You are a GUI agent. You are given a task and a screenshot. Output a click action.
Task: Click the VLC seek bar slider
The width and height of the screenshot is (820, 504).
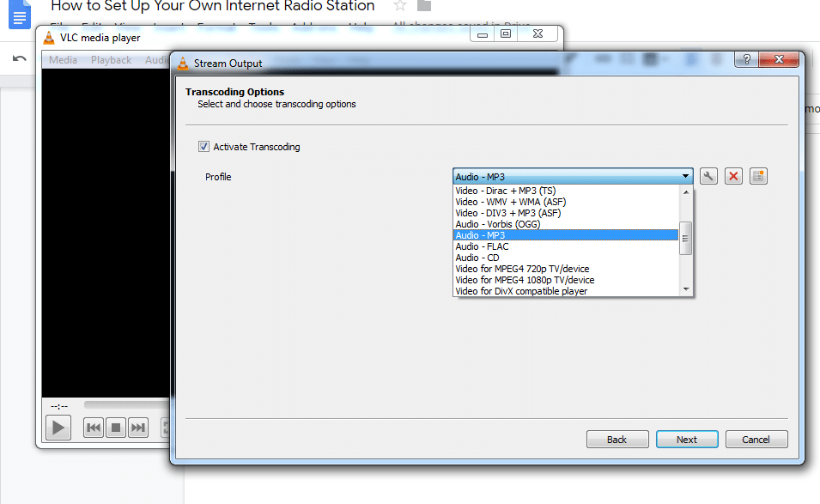(x=126, y=404)
